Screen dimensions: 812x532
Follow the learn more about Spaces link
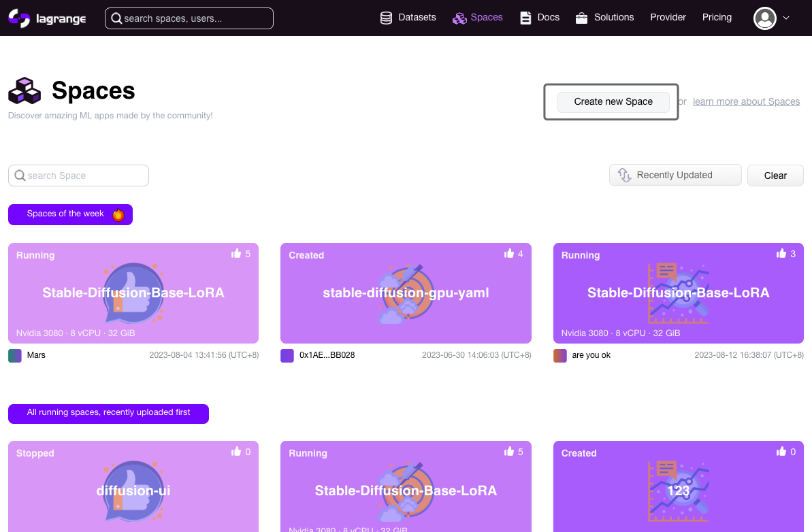pos(746,101)
